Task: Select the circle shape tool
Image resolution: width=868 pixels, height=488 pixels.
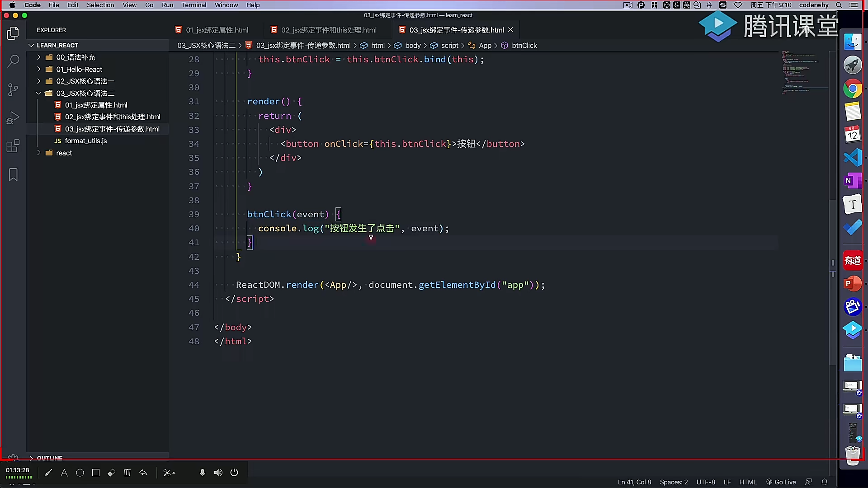Action: [80, 473]
